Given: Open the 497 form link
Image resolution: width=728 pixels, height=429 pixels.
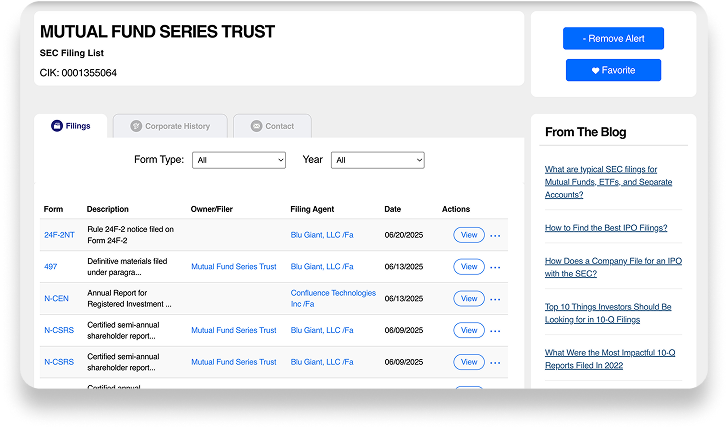Looking at the screenshot, I should [x=52, y=267].
